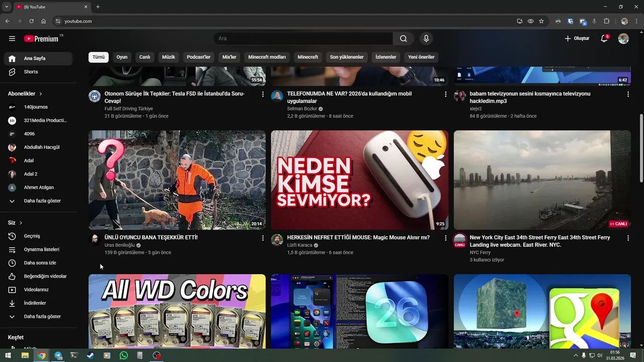Open Full Self Driving Türkiye avatar
The width and height of the screenshot is (644, 362).
pos(95,96)
